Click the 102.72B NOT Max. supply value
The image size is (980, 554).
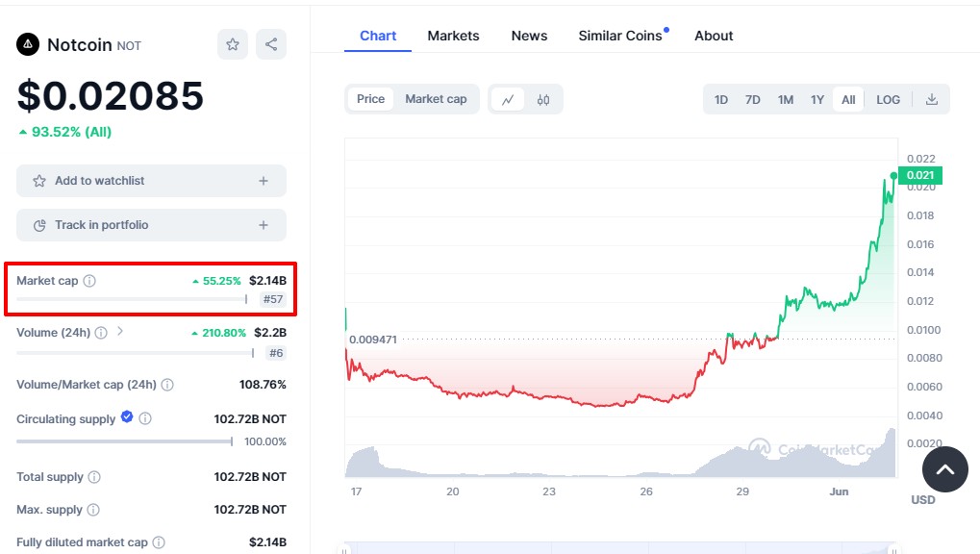tap(250, 510)
